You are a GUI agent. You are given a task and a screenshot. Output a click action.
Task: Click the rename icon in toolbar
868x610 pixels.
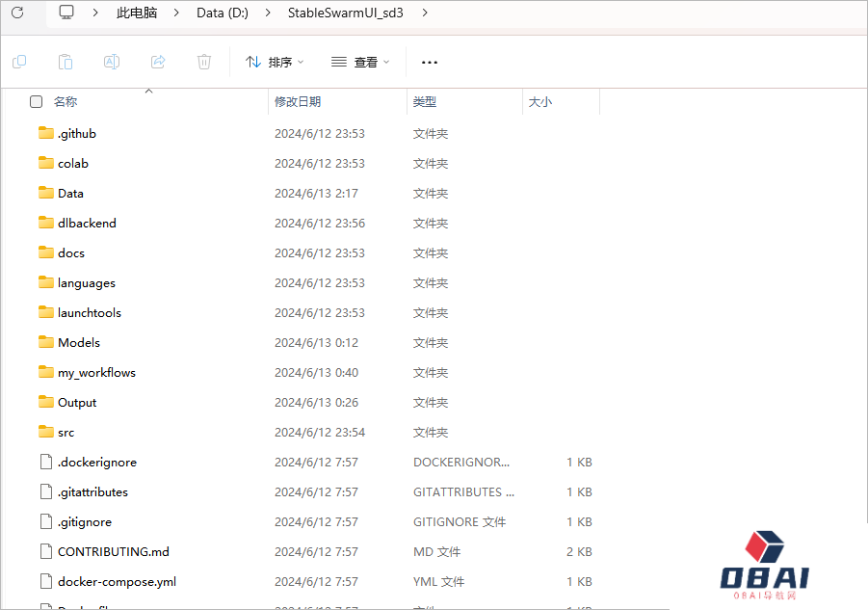point(112,62)
